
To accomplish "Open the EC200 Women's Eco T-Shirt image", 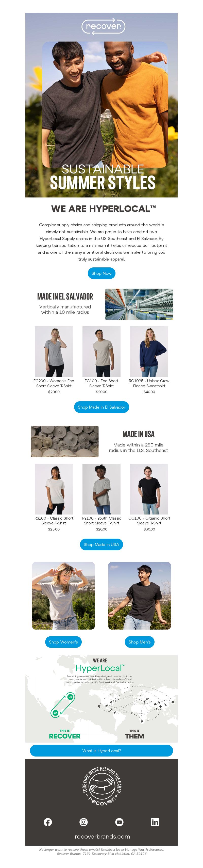I will pos(54,351).
